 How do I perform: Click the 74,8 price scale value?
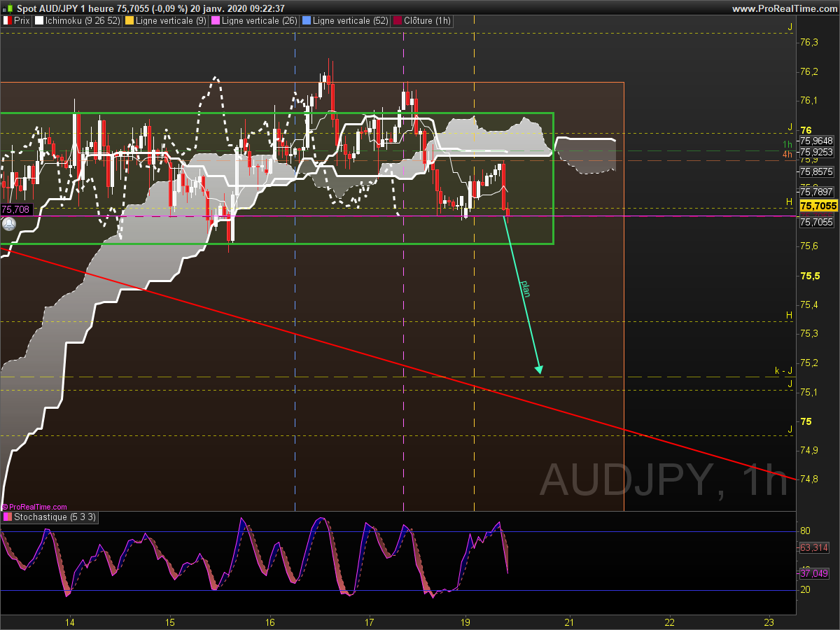[x=809, y=479]
